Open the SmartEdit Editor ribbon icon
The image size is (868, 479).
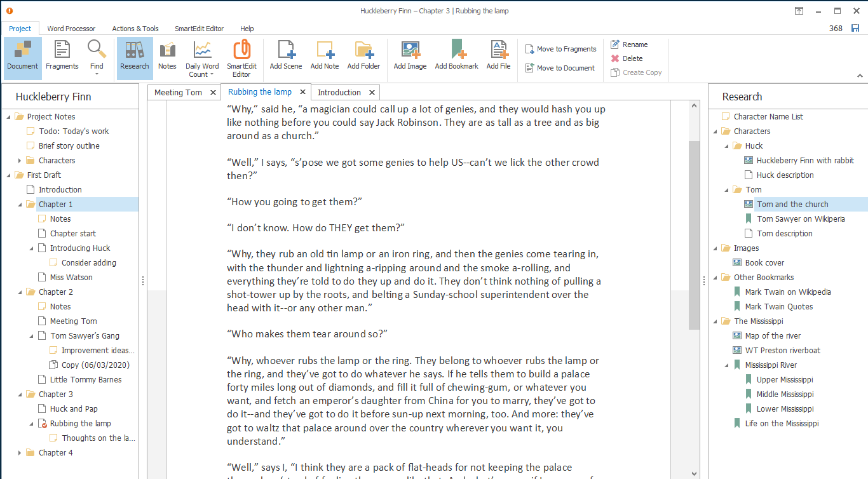tap(241, 58)
